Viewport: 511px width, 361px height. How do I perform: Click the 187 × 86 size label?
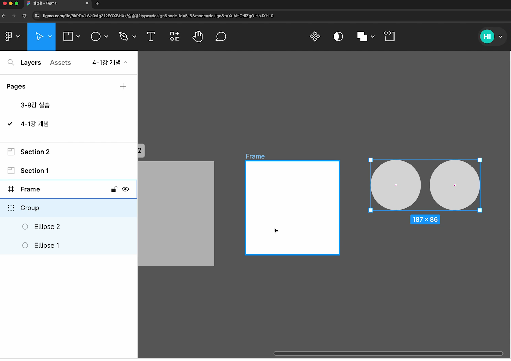coord(425,220)
